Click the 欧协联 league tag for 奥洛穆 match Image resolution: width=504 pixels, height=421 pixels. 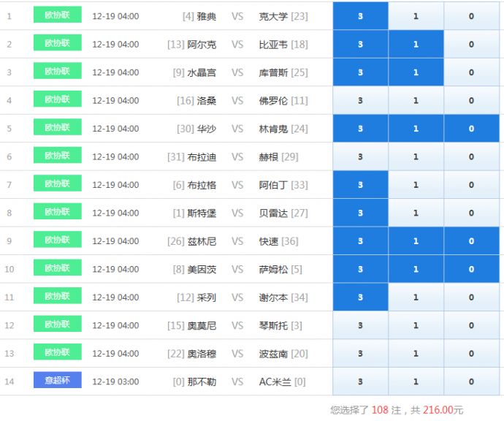click(57, 353)
